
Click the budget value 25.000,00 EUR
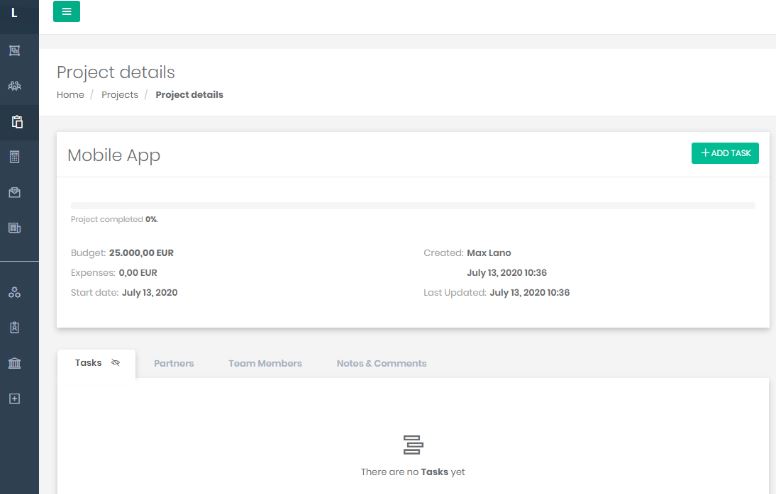point(142,253)
